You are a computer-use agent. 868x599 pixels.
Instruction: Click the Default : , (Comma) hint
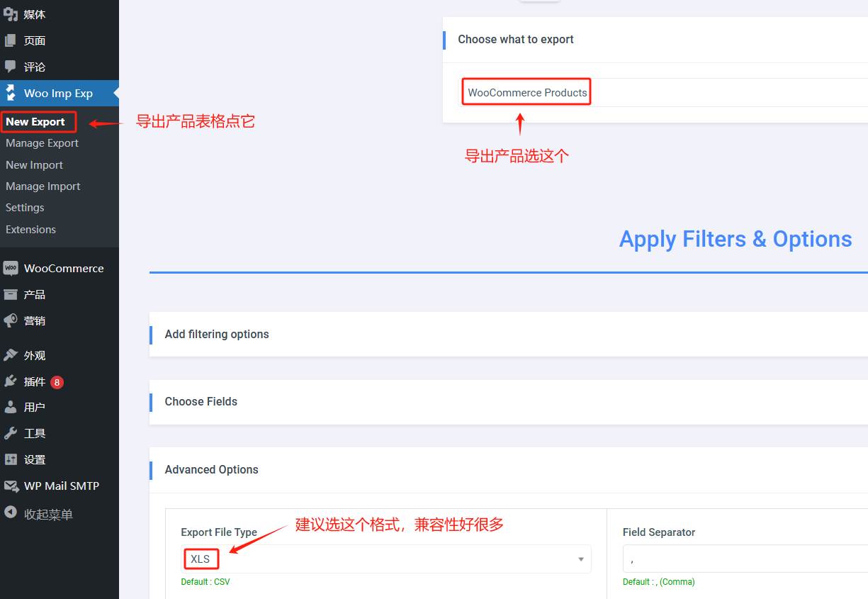tap(659, 582)
